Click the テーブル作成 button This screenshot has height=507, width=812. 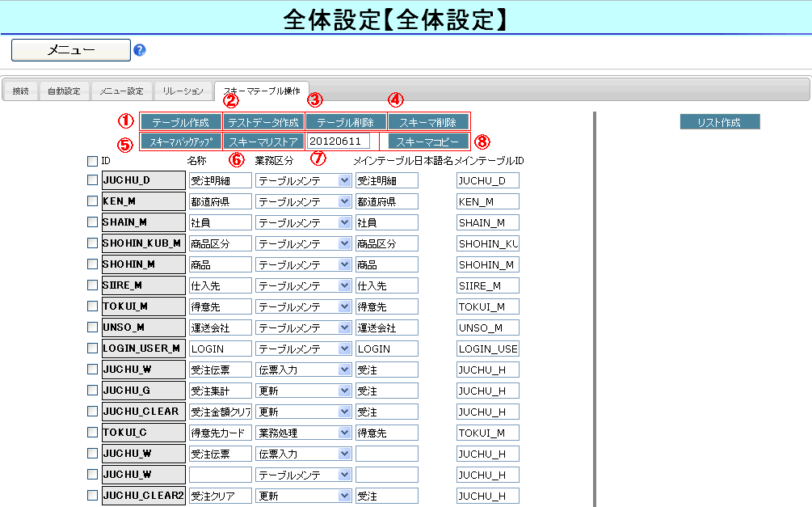(x=181, y=122)
